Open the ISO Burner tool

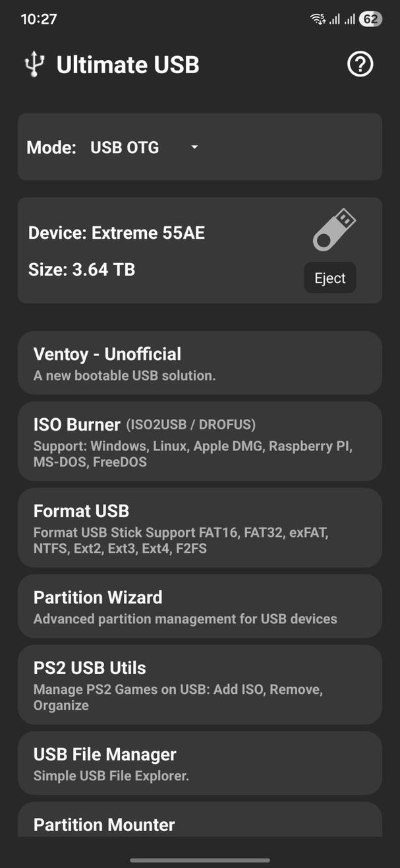click(x=200, y=441)
